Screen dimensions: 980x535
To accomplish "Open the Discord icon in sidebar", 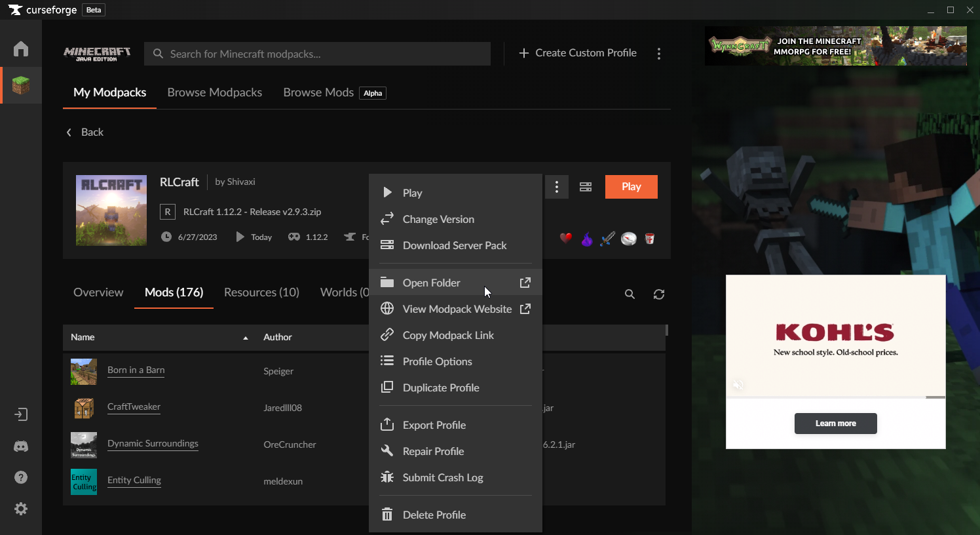I will pyautogui.click(x=21, y=446).
